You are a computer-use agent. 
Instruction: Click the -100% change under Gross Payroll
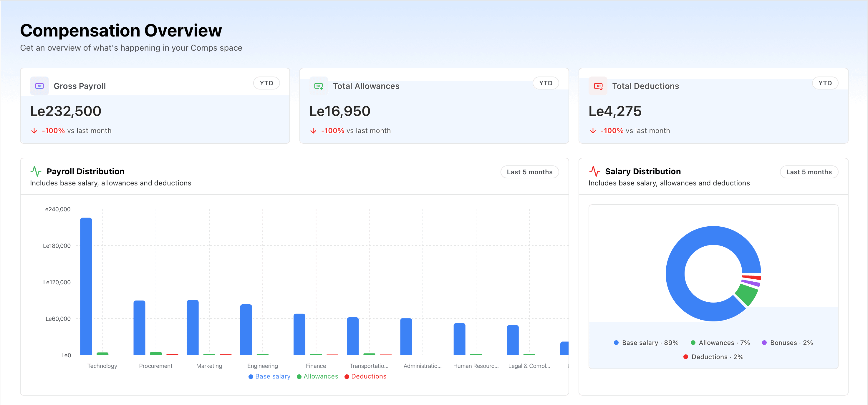53,131
